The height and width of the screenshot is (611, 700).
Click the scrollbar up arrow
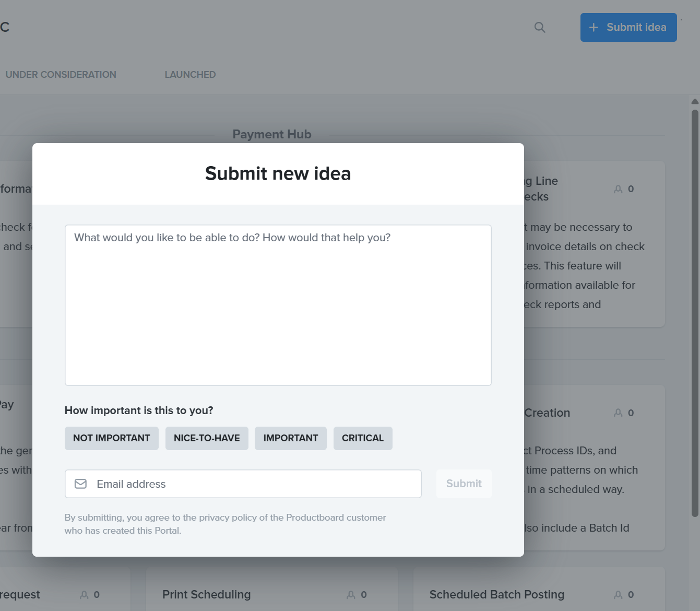click(x=695, y=101)
